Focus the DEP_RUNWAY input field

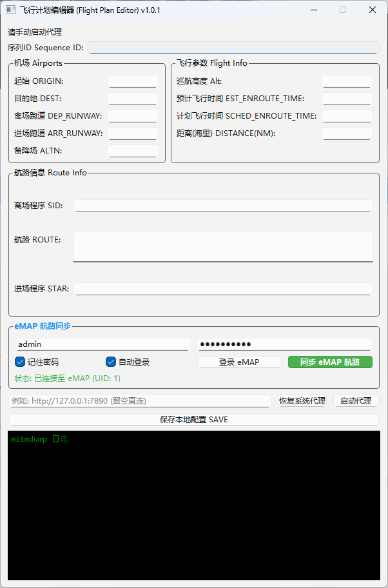133,116
